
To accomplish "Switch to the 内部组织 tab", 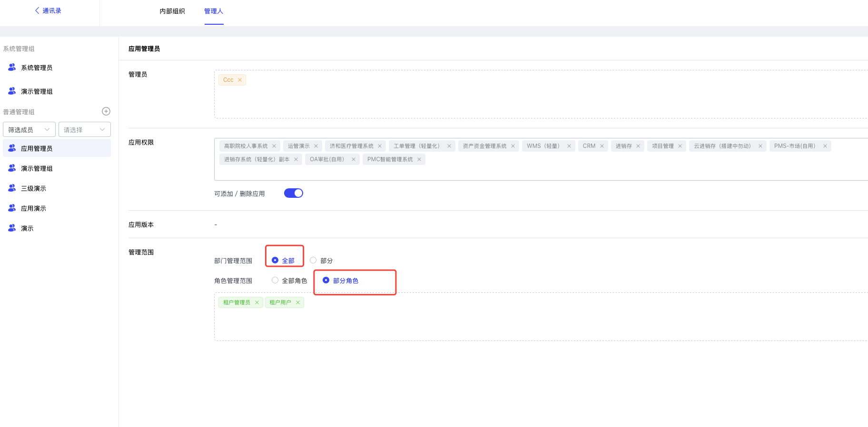I will click(172, 11).
